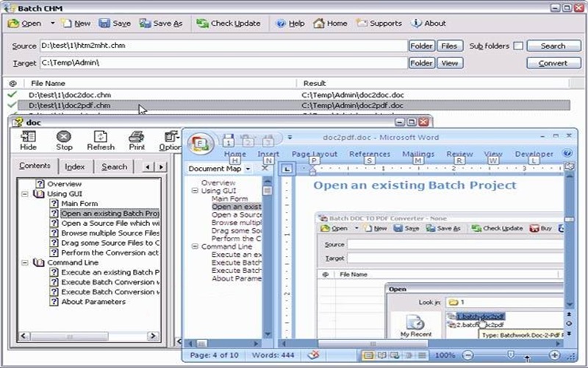Image resolution: width=588 pixels, height=368 pixels.
Task: Click the Source path input field
Action: coord(223,46)
